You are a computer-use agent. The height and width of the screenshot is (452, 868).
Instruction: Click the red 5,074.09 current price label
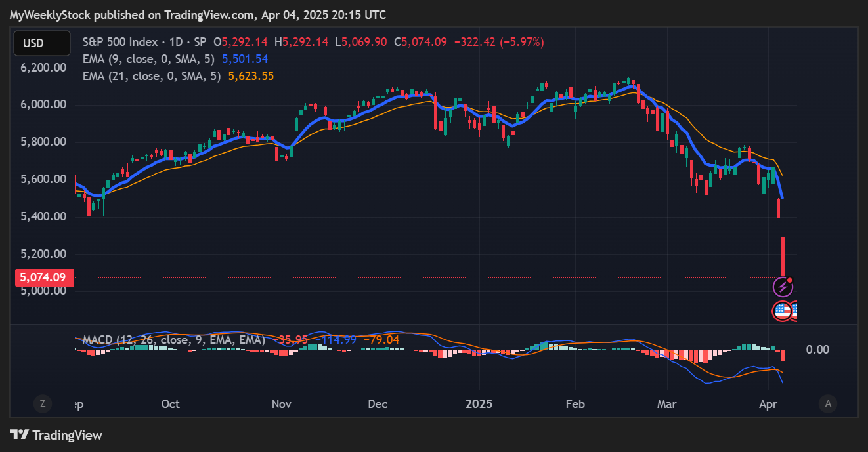coord(45,277)
